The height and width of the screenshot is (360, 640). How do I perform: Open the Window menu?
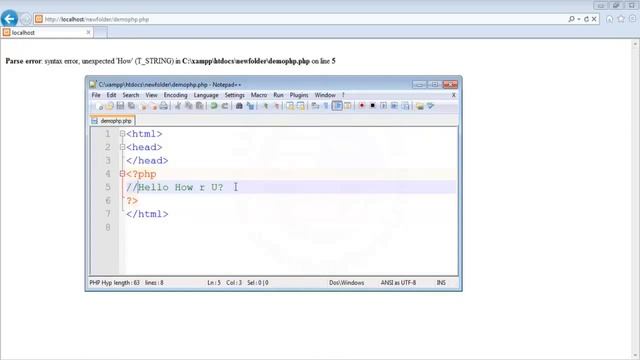click(325, 95)
